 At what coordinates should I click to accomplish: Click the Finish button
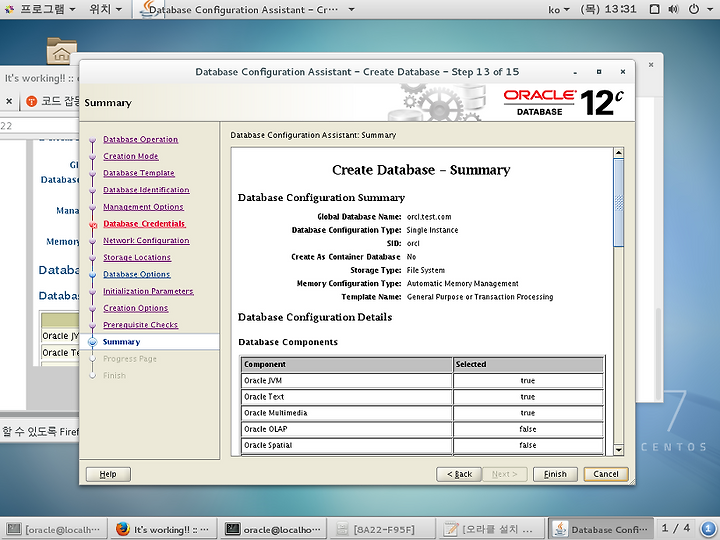(x=555, y=474)
